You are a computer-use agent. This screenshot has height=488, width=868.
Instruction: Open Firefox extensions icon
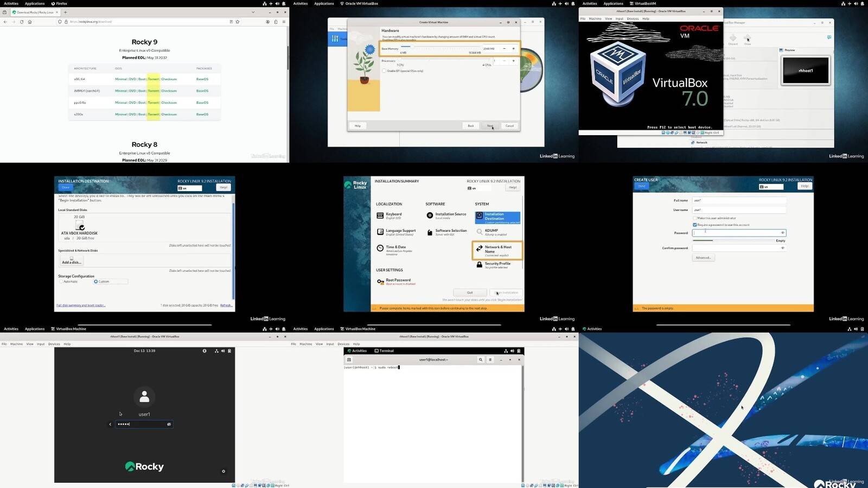point(276,22)
